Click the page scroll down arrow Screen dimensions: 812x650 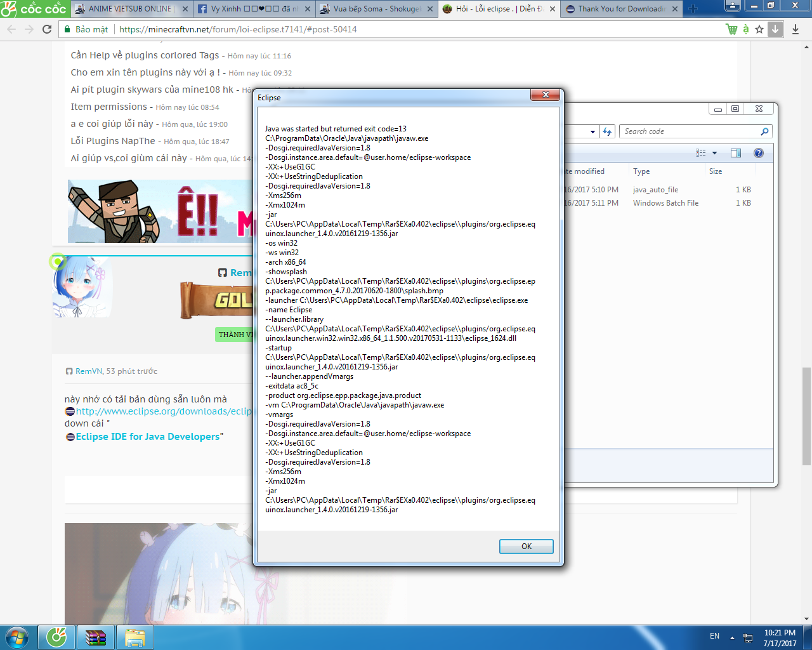pos(806,619)
